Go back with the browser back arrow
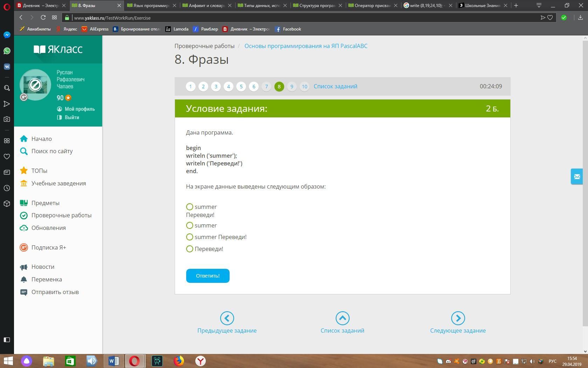588x368 pixels. [21, 18]
